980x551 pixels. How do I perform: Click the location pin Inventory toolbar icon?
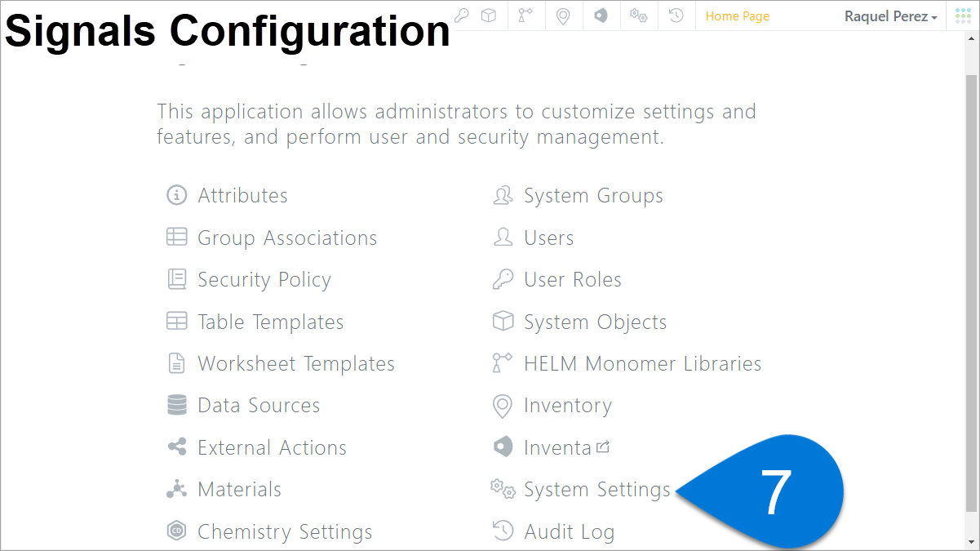[563, 16]
